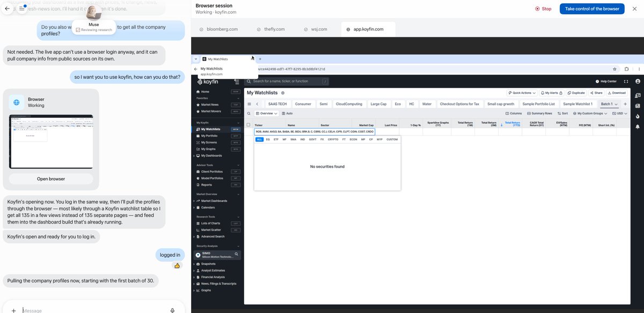644x313 pixels.
Task: Toggle Summary Rows in the table toolbar
Action: point(540,114)
